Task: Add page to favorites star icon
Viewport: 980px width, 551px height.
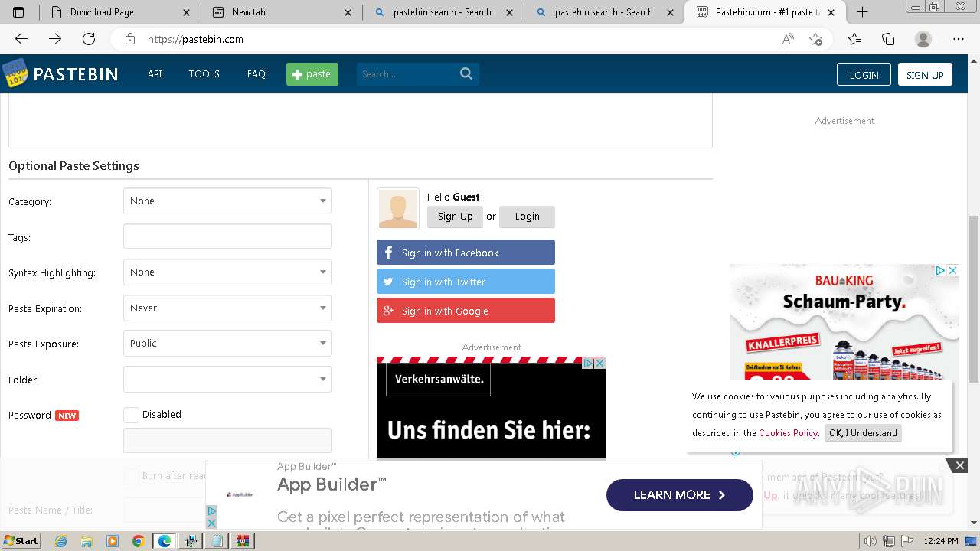Action: pyautogui.click(x=816, y=39)
